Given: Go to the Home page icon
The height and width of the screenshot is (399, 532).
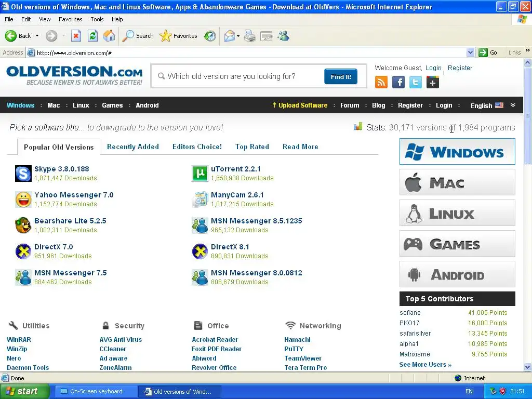Looking at the screenshot, I should (x=109, y=36).
